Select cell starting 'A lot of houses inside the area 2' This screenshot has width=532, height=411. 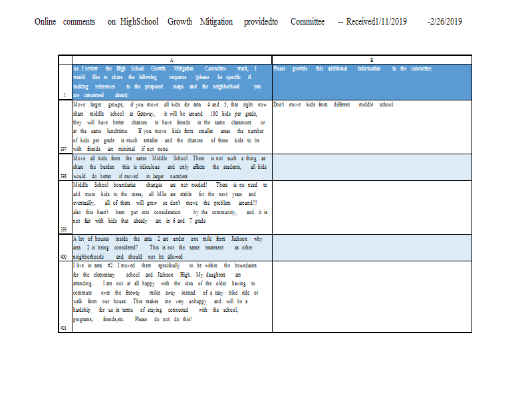tap(172, 248)
